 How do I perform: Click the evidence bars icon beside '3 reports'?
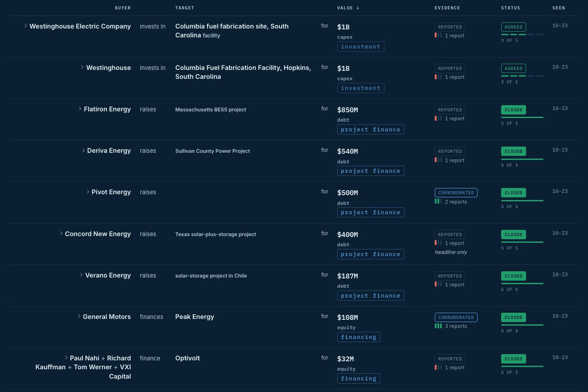[438, 326]
